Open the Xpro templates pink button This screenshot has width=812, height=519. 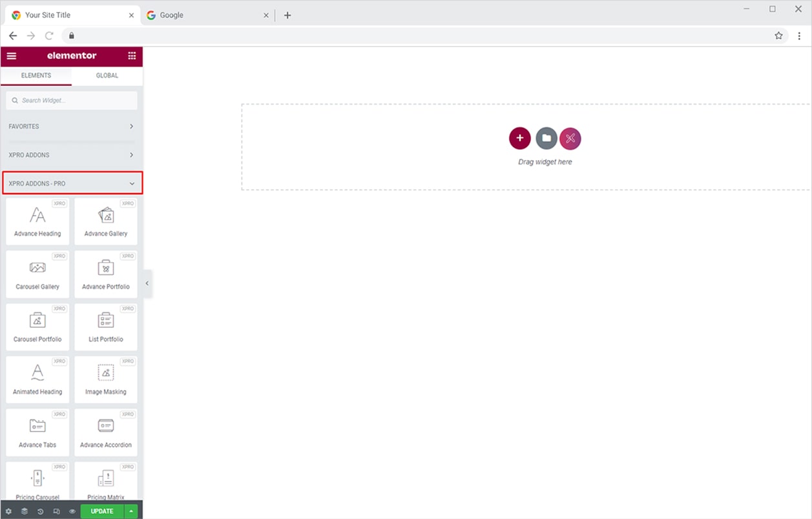pos(570,138)
